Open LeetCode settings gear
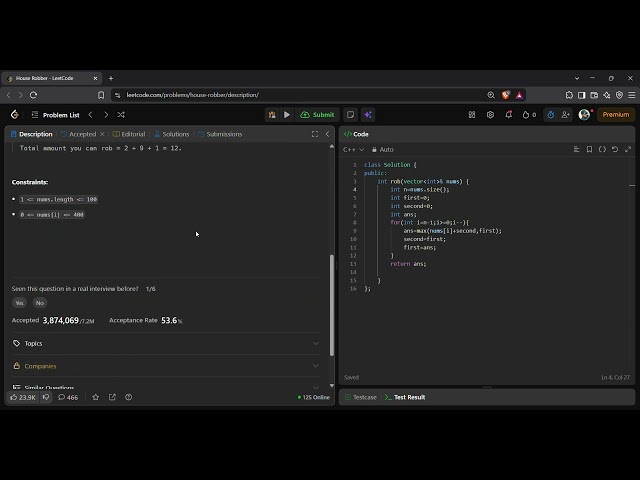This screenshot has width=640, height=480. pyautogui.click(x=490, y=115)
